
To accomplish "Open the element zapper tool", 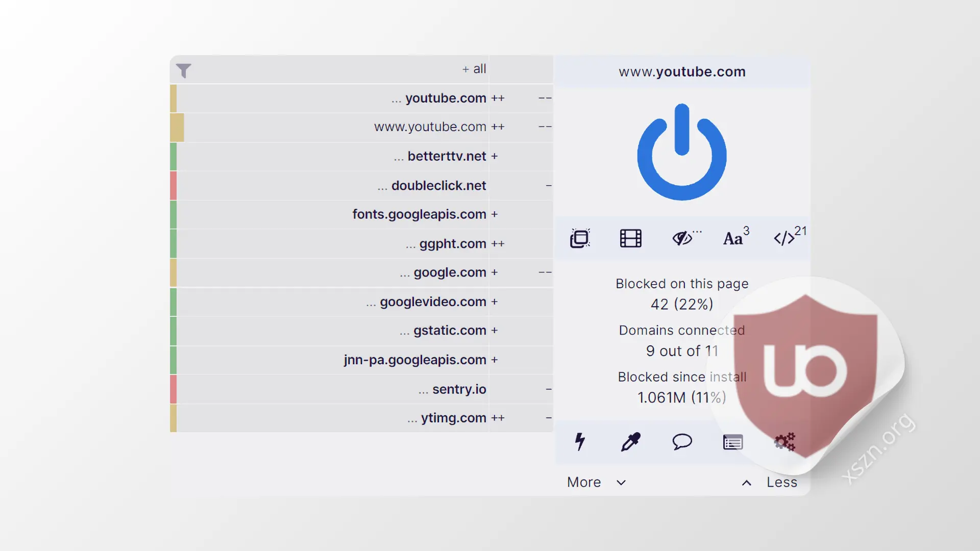I will 580,442.
